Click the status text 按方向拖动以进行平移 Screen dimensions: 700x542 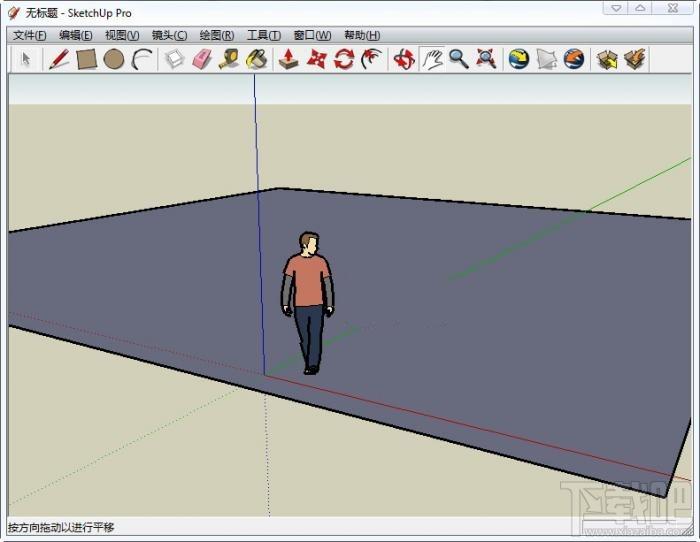61,527
